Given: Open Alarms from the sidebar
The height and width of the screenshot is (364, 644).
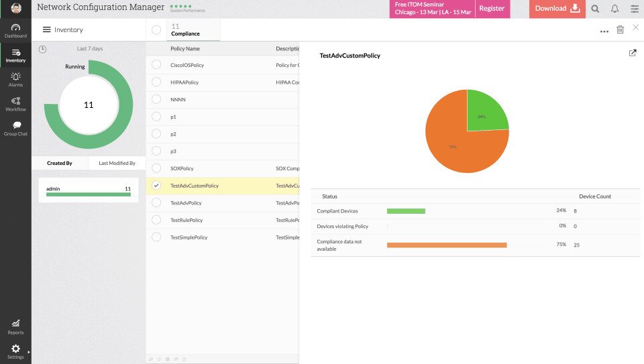Looking at the screenshot, I should point(15,79).
